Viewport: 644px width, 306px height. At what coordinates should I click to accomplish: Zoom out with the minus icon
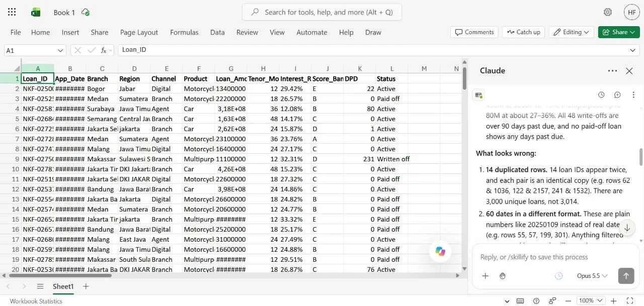pyautogui.click(x=569, y=300)
